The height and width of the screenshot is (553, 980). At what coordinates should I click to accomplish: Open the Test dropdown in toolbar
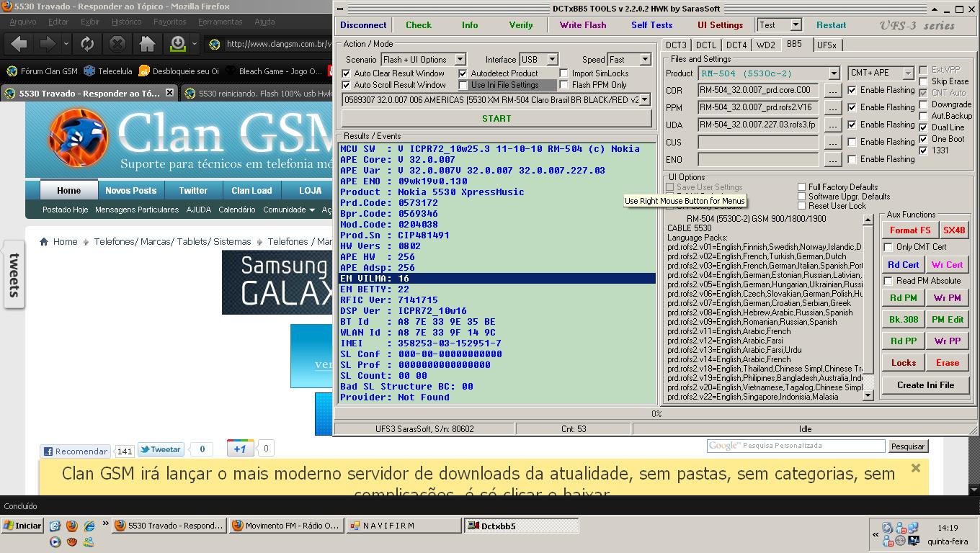click(x=796, y=25)
